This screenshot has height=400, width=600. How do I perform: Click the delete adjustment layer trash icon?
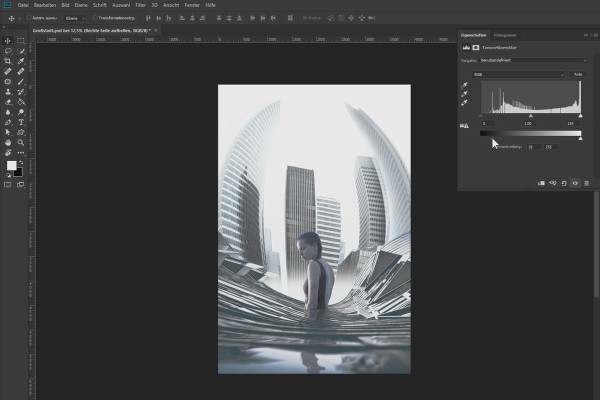point(587,183)
